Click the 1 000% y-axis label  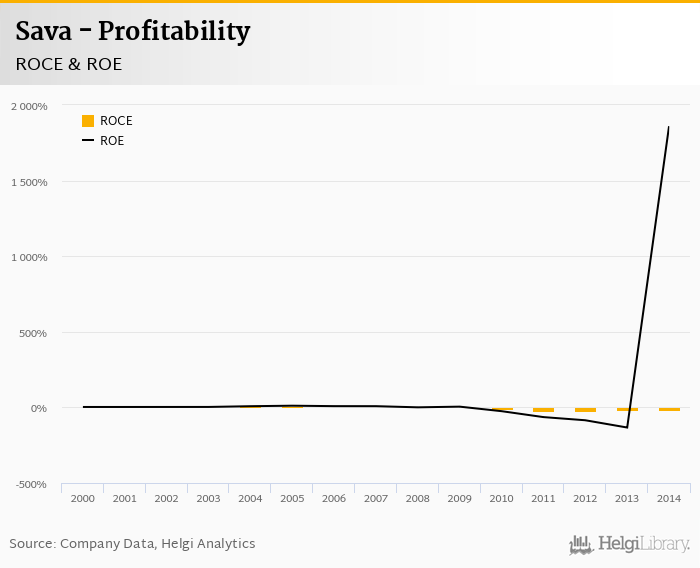pos(29,257)
